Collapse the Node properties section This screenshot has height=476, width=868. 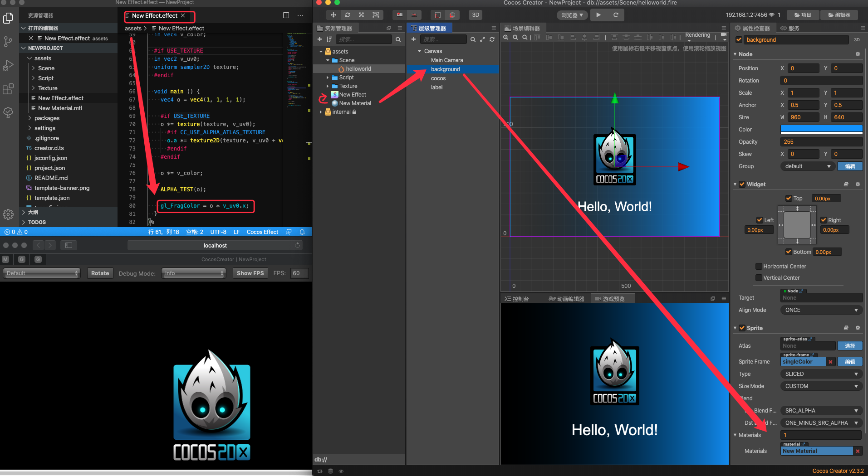click(x=735, y=54)
